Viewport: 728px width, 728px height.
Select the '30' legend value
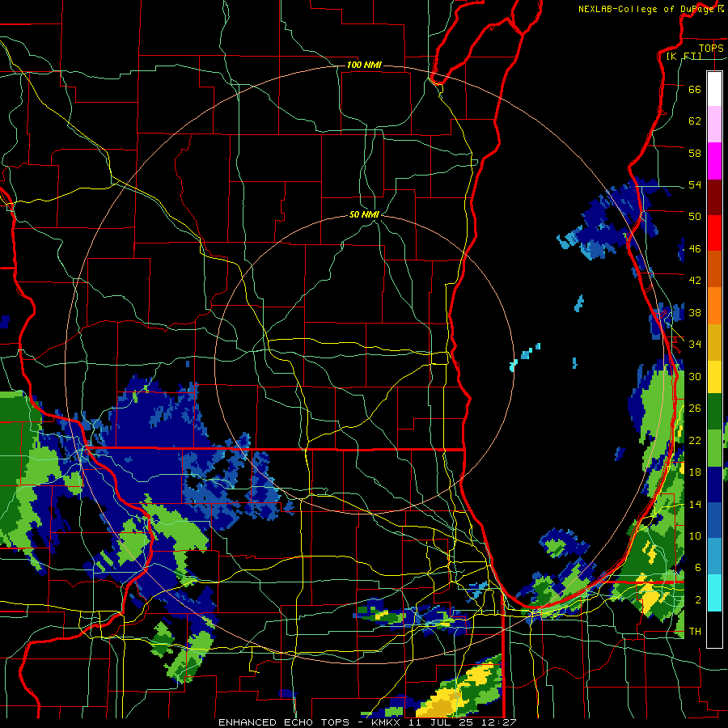pos(695,376)
